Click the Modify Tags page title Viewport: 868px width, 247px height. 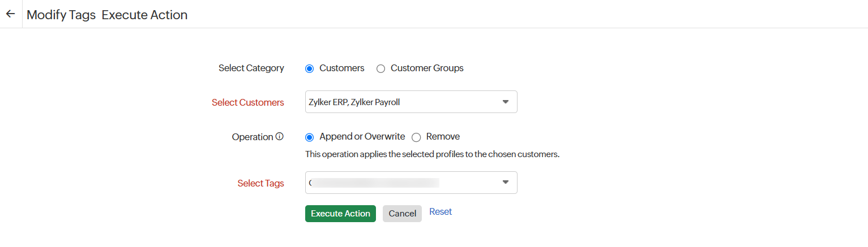pos(61,15)
